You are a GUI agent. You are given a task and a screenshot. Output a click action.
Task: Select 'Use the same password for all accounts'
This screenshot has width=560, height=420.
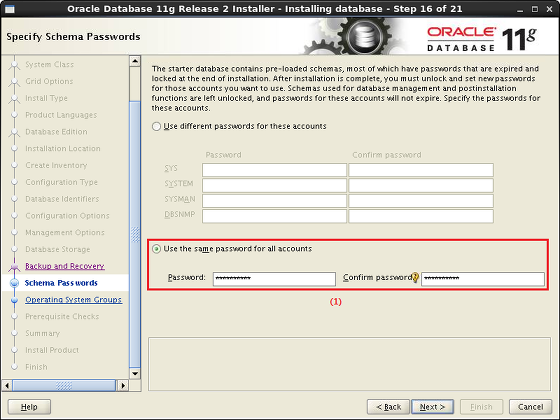[x=156, y=249]
